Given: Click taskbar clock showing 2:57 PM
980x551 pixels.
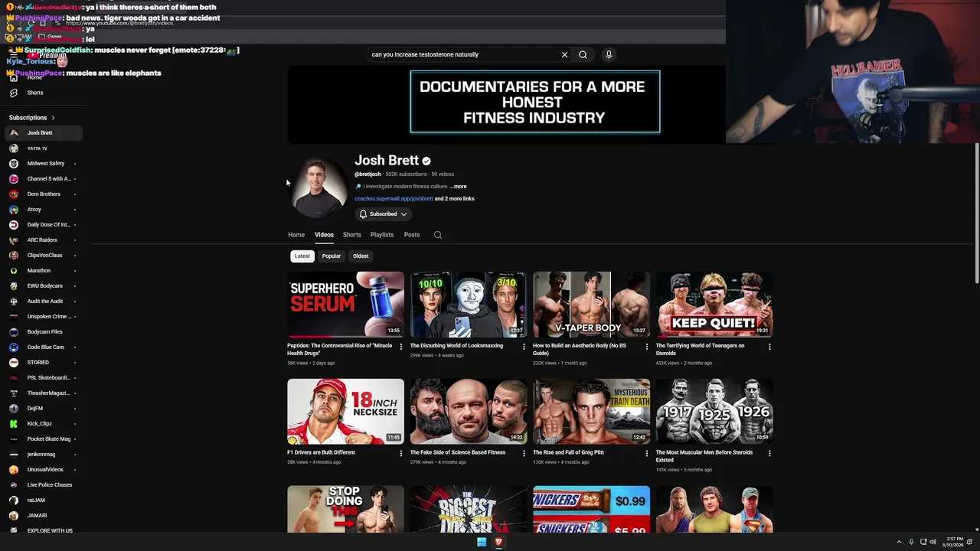Looking at the screenshot, I should coord(953,542).
